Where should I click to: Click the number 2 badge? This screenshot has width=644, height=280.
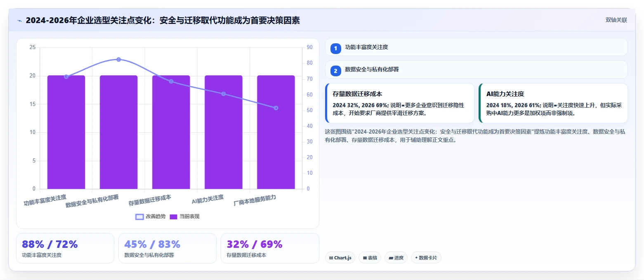click(335, 71)
